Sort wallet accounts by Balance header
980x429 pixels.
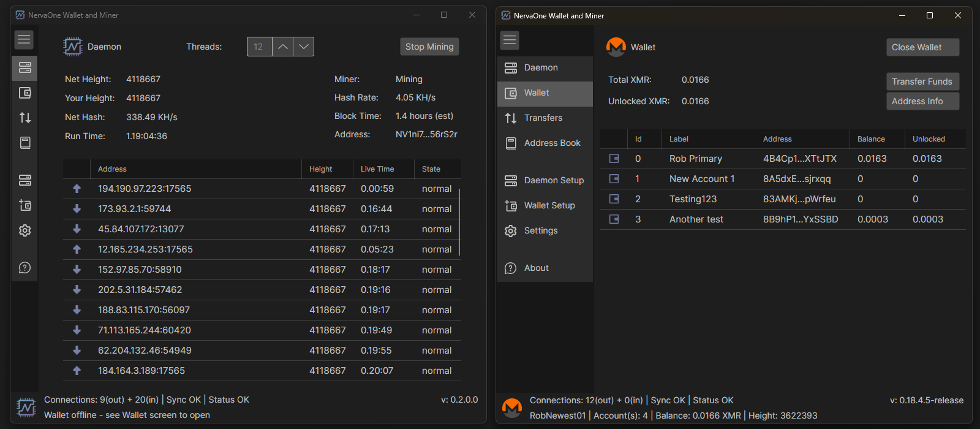877,139
